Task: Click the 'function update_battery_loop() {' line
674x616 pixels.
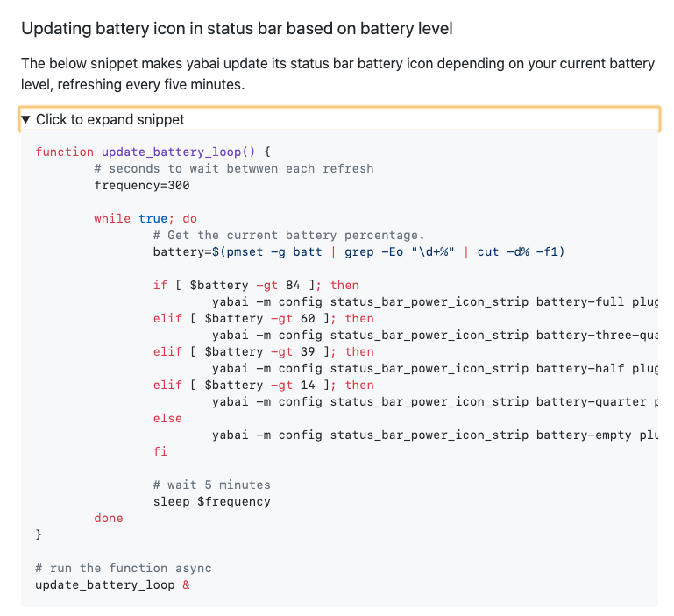Action: click(153, 152)
